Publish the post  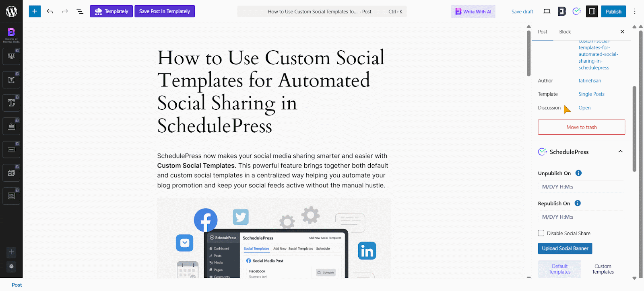613,11
